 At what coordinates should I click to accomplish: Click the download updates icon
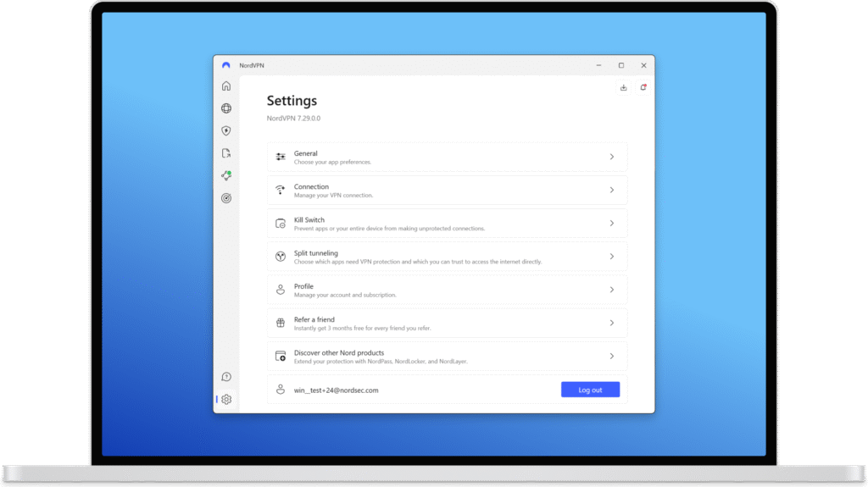coord(624,87)
